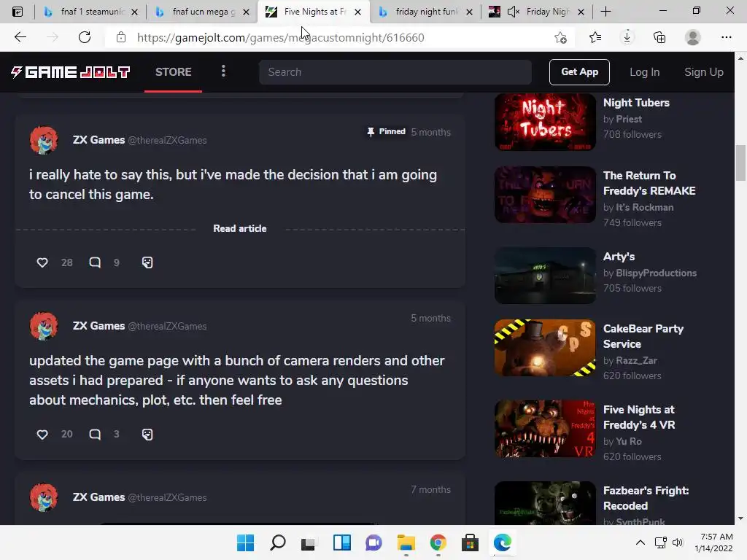Like the pinned cancel game post
Image resolution: width=747 pixels, height=560 pixels.
coord(42,262)
